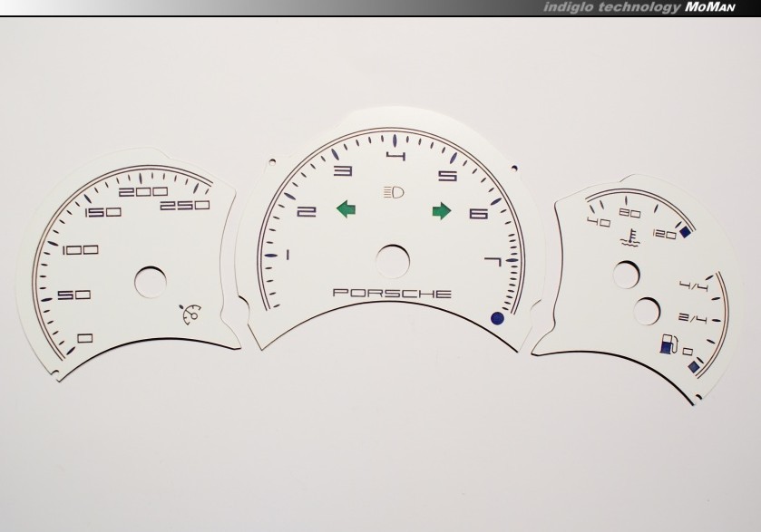Click the speedometer center needle hole
The height and width of the screenshot is (532, 761).
[x=151, y=281]
